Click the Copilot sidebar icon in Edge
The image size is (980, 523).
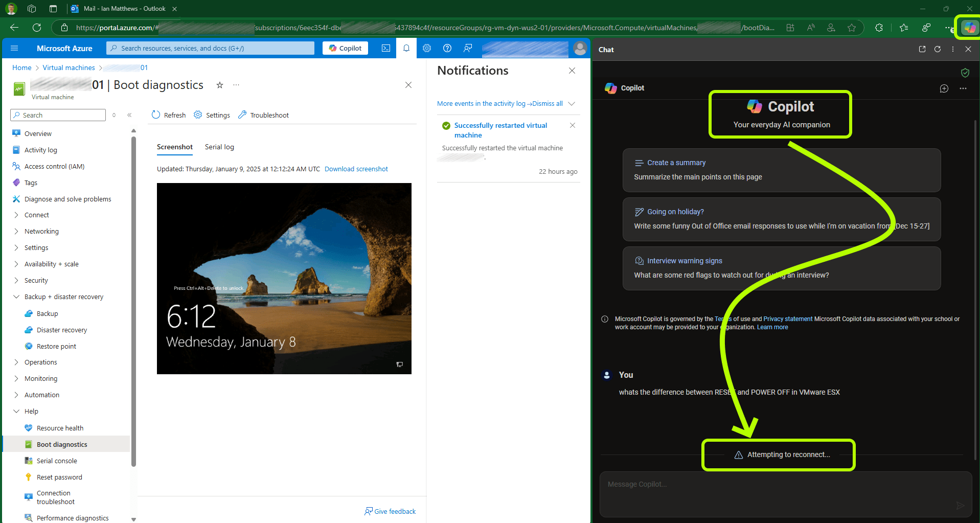[969, 28]
